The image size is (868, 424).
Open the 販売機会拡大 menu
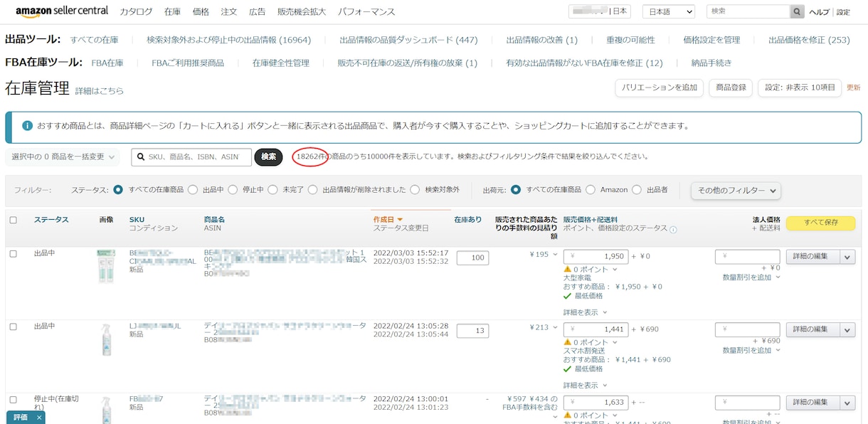point(302,12)
